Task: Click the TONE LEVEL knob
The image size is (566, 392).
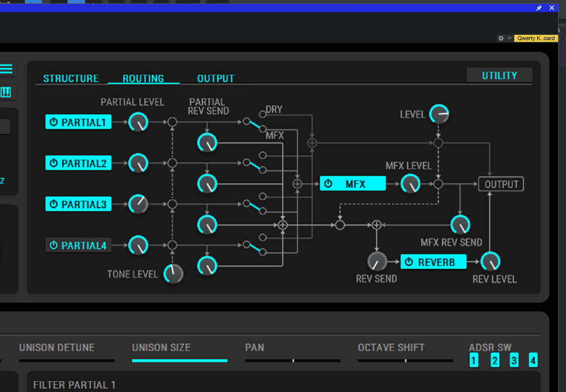Action: tap(173, 274)
